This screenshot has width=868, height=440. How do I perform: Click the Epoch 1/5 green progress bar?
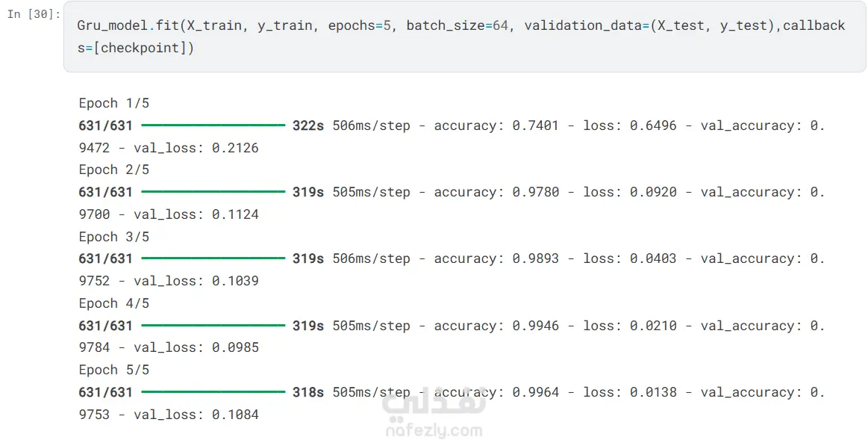point(213,126)
